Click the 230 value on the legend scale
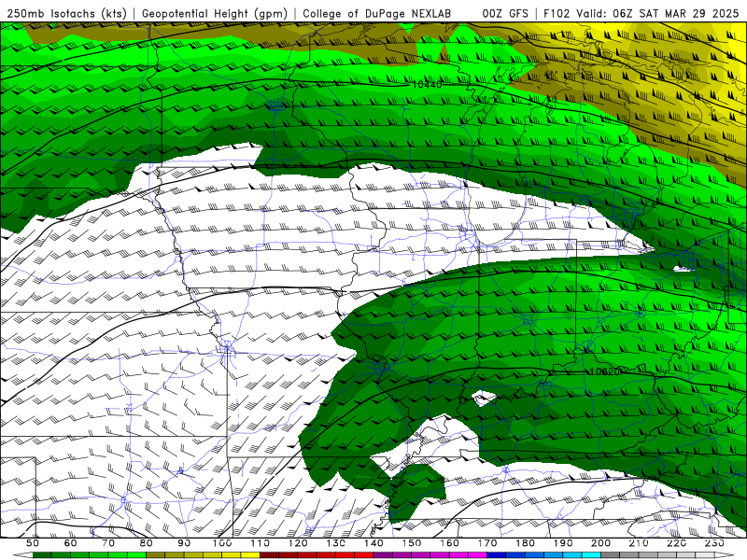 [714, 543]
